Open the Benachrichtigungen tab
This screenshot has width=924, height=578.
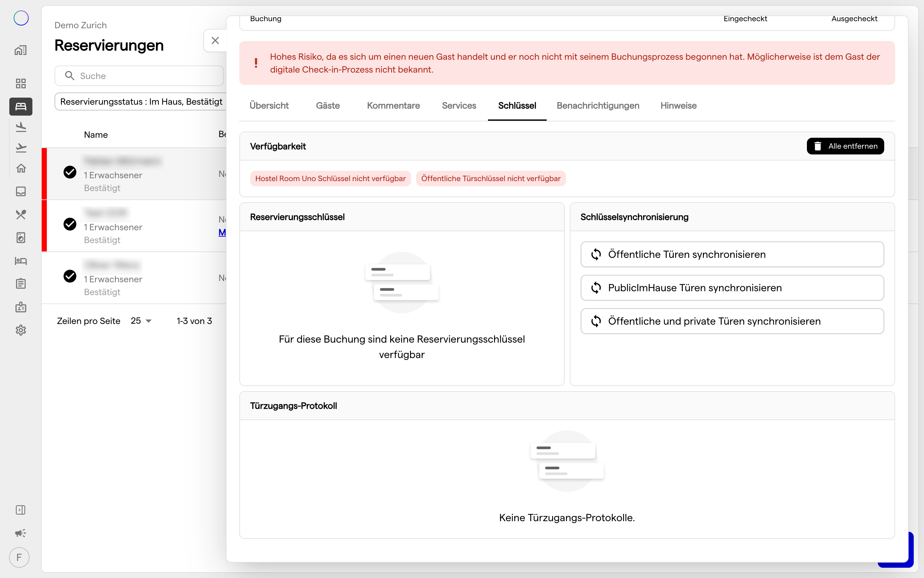point(598,106)
